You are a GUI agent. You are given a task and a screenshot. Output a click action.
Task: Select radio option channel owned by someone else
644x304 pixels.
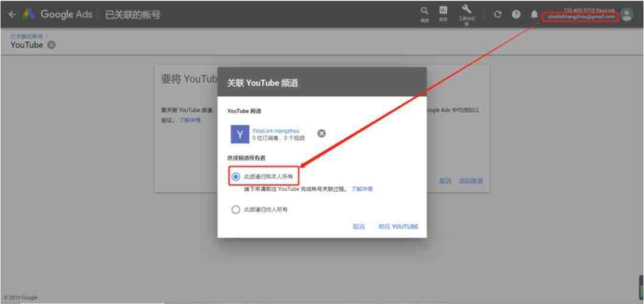236,210
